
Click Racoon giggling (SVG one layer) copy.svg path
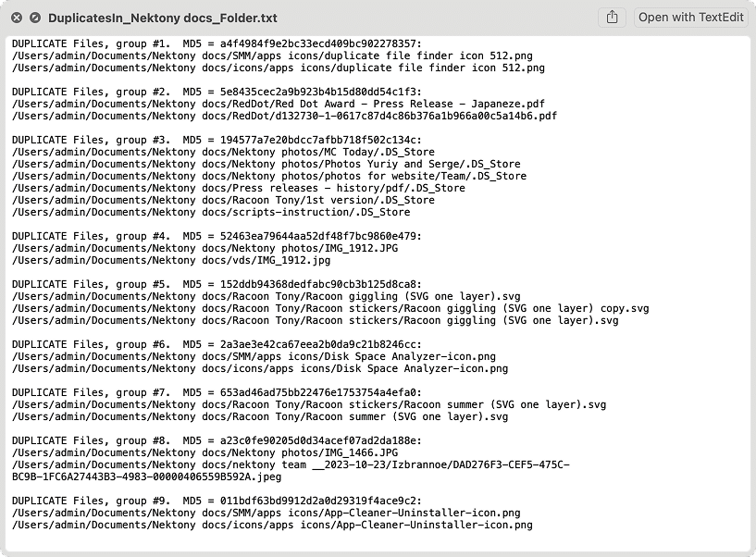click(330, 309)
